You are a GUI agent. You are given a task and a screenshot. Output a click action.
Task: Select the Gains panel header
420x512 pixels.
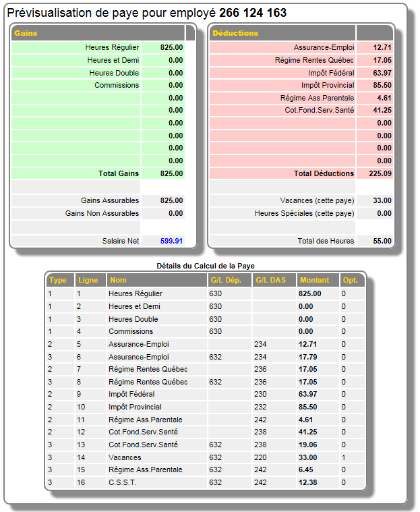(x=98, y=33)
